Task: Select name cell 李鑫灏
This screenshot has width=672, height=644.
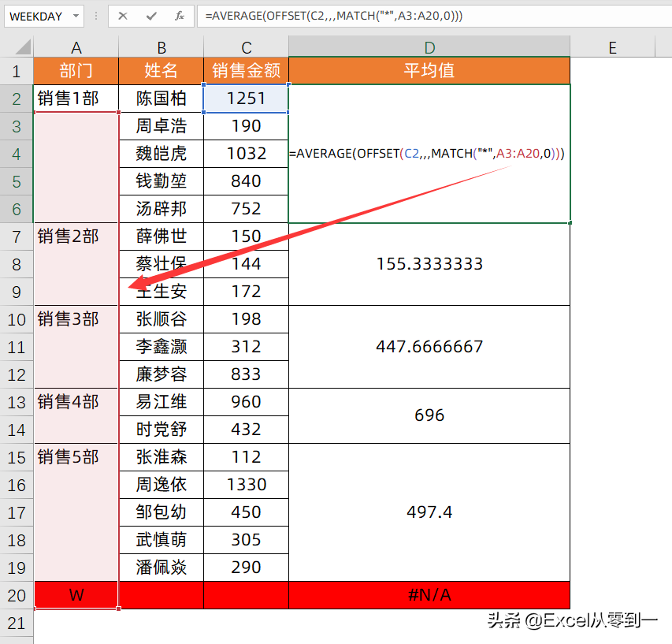Action: (162, 347)
